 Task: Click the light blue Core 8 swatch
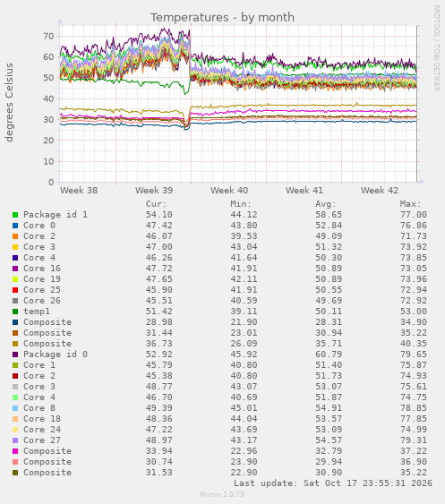click(x=15, y=408)
